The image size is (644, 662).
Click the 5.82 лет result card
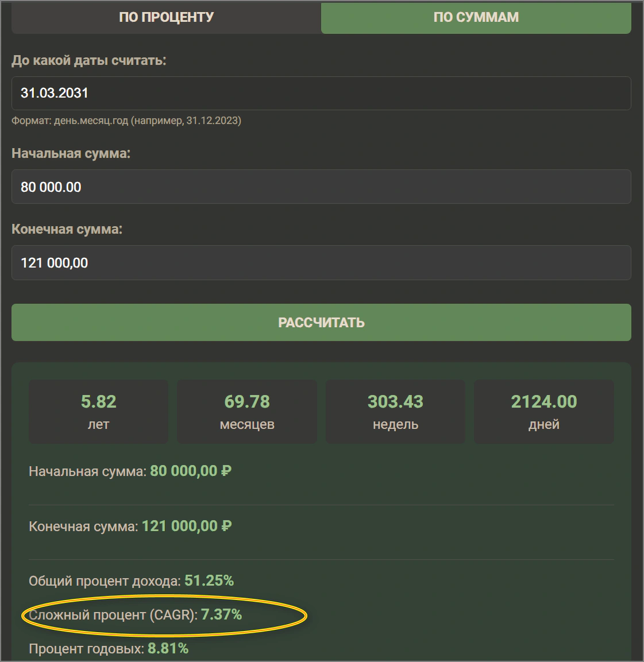98,412
